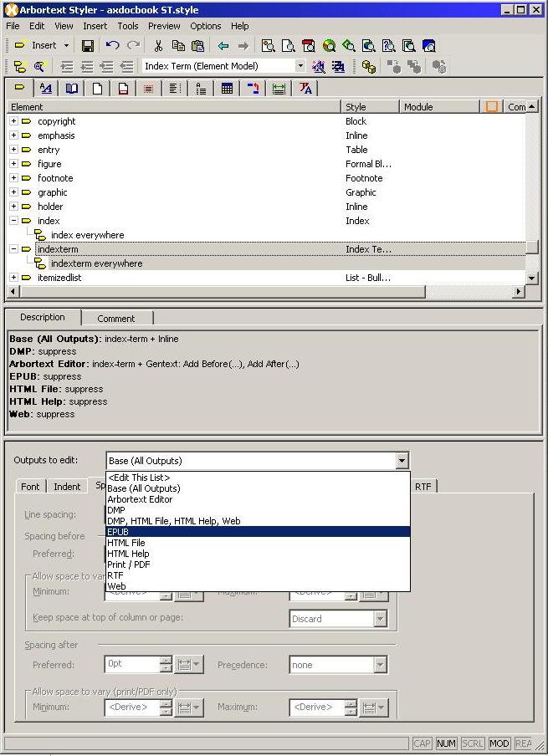
Task: Expand the itemizedlist element
Action: (14, 278)
